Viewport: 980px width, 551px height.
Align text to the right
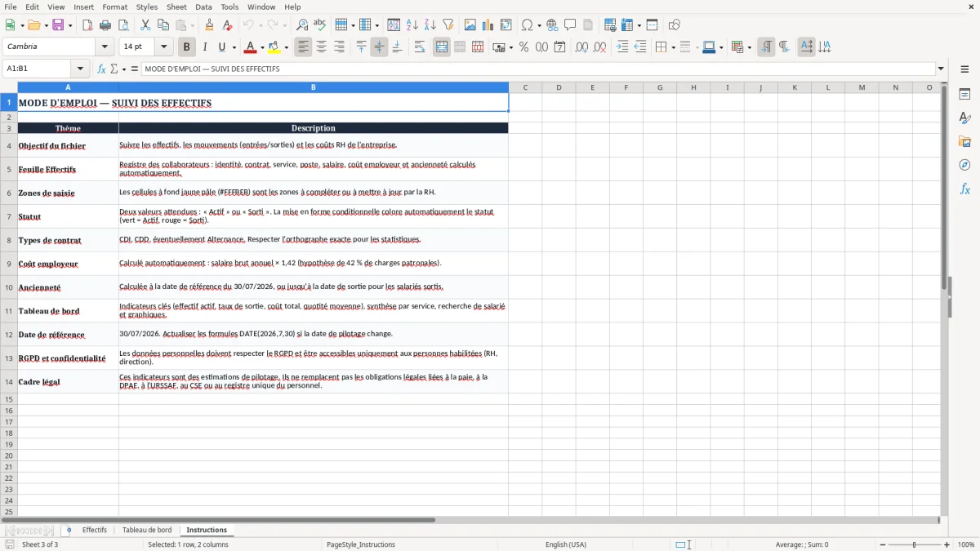coord(340,47)
